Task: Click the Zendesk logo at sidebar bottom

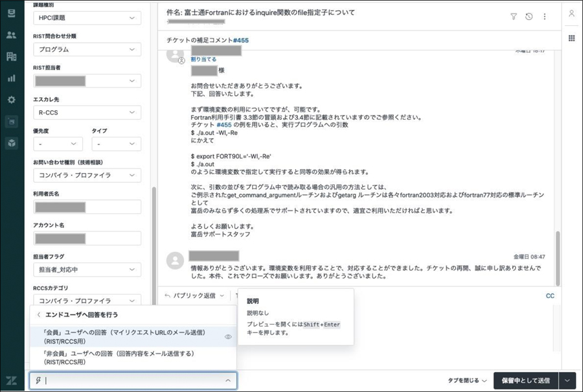Action: pyautogui.click(x=12, y=380)
